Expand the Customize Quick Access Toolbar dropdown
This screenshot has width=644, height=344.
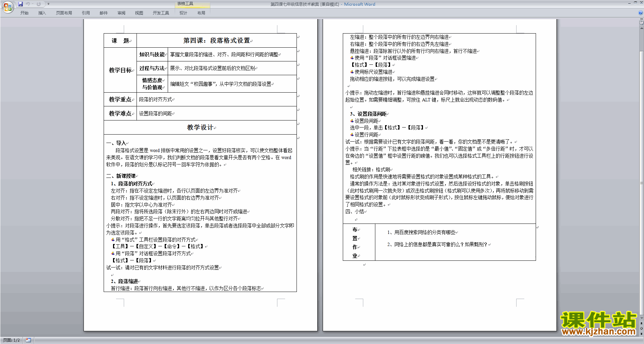(48, 4)
